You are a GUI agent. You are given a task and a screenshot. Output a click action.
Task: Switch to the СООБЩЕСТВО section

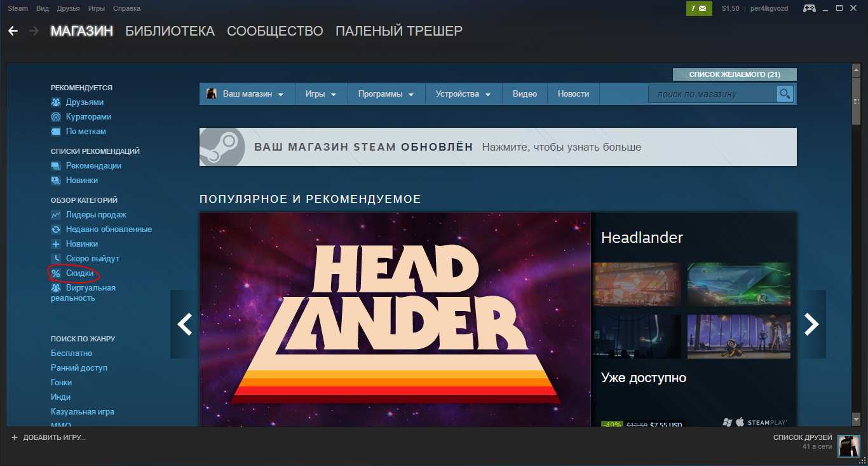point(275,31)
